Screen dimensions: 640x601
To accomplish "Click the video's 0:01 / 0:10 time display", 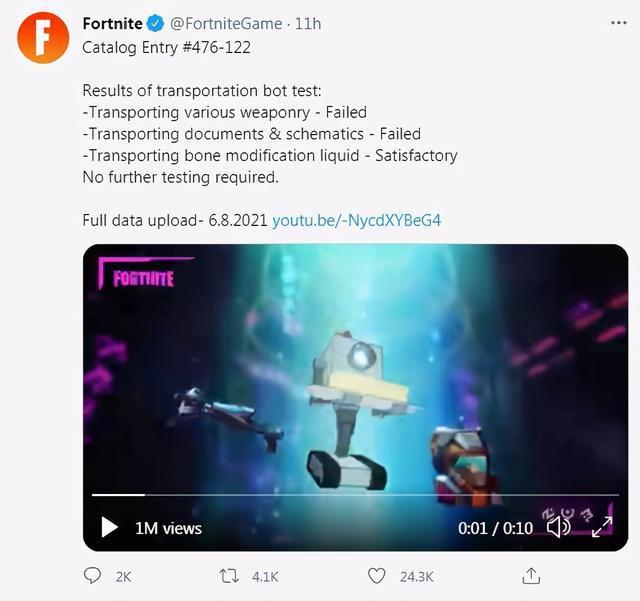I will click(495, 528).
